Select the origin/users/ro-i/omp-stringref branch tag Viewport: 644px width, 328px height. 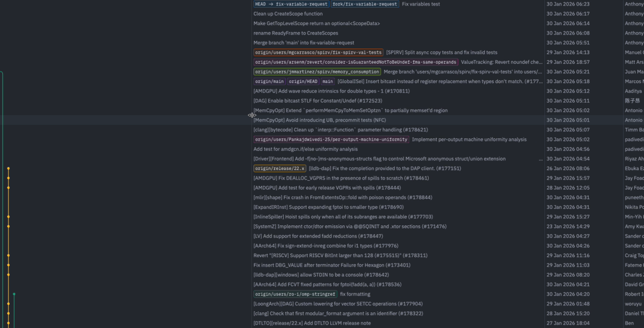[295, 294]
